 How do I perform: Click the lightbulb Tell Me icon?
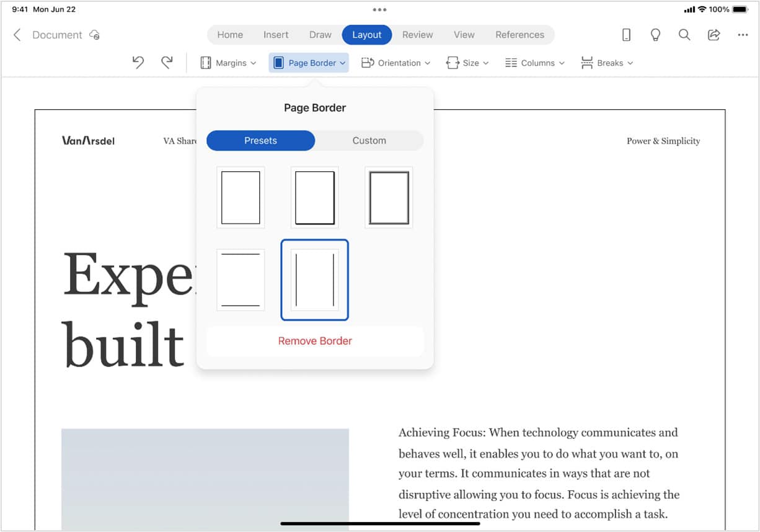pos(655,35)
